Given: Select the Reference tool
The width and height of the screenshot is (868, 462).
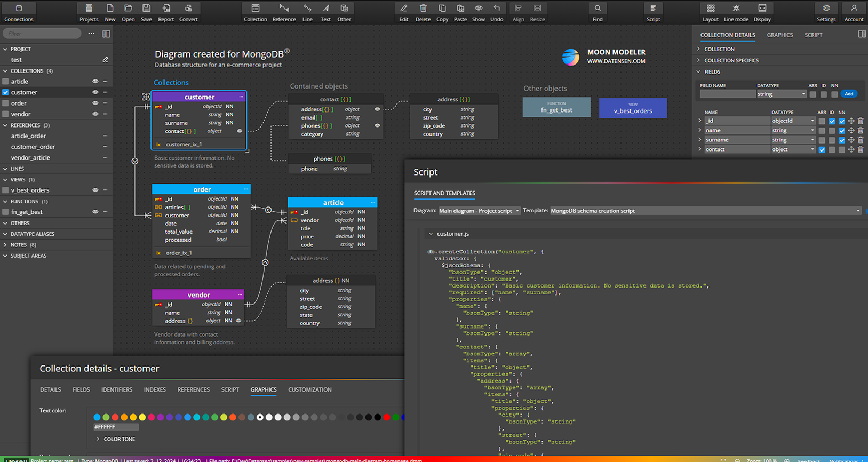Looking at the screenshot, I should tap(284, 12).
